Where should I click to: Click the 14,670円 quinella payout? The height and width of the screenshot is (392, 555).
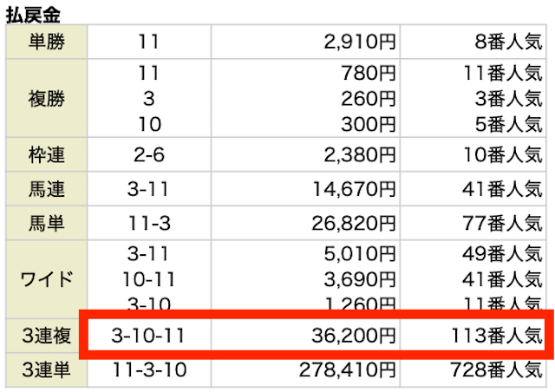point(354,189)
